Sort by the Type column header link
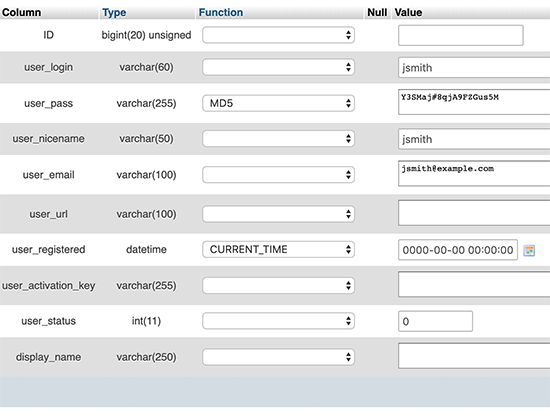The width and height of the screenshot is (550, 416). click(x=114, y=13)
